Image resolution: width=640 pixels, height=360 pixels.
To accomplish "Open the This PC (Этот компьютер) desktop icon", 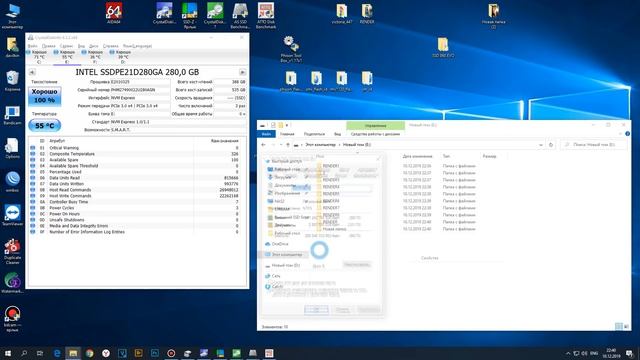I will tap(12, 16).
